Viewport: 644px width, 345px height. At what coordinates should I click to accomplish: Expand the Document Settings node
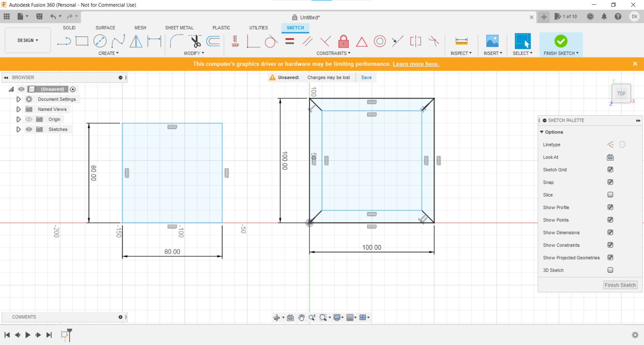point(18,99)
